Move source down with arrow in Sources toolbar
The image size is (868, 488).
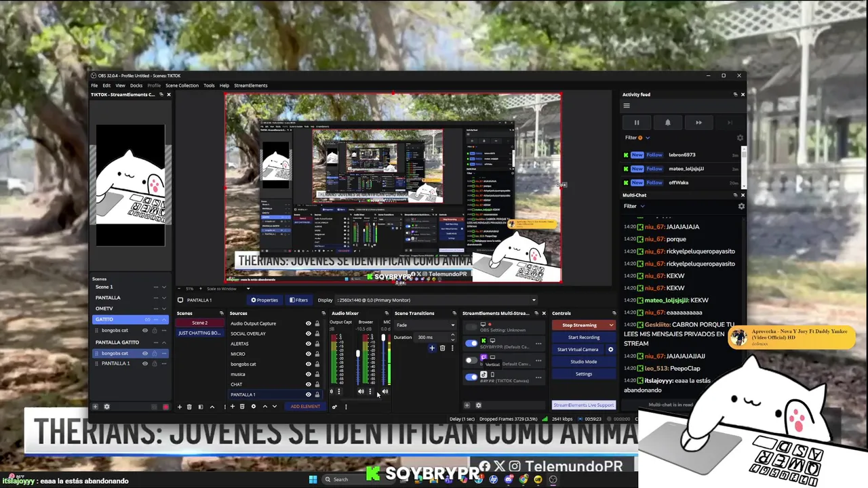(x=274, y=407)
